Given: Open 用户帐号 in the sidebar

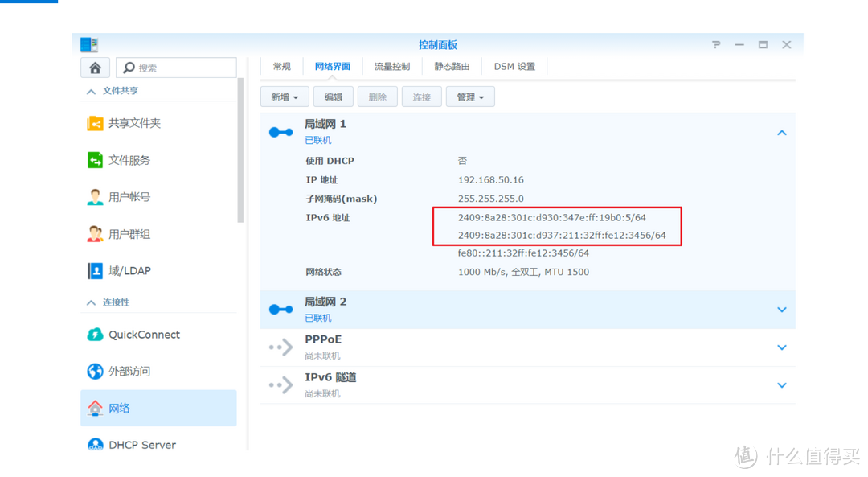Looking at the screenshot, I should pyautogui.click(x=159, y=197).
